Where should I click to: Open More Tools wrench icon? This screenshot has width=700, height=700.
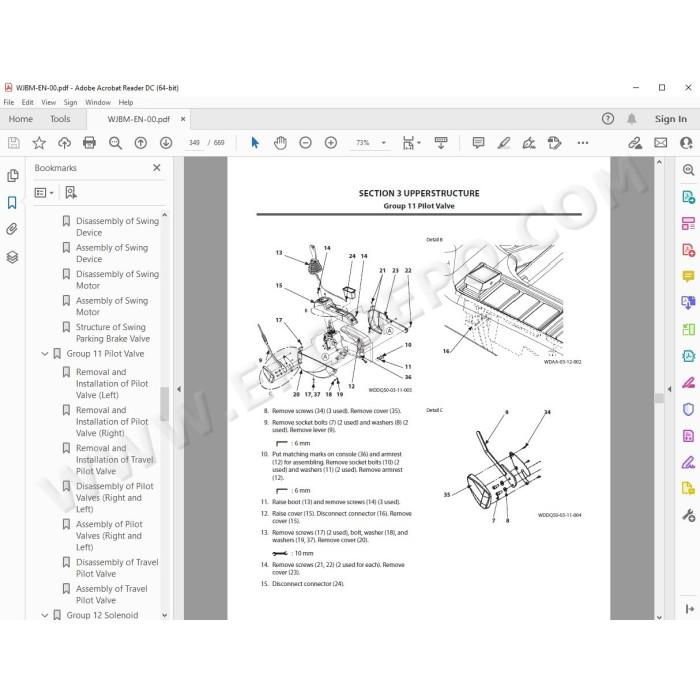(x=688, y=515)
